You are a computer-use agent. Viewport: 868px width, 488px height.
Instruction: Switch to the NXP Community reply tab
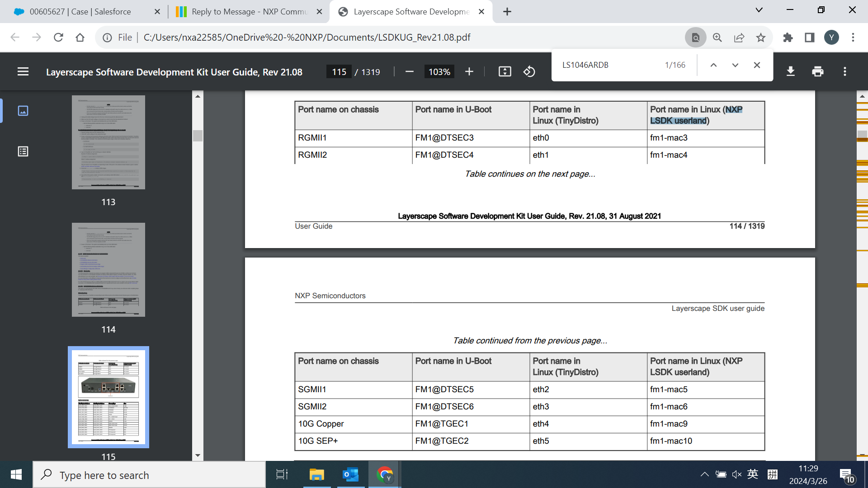pyautogui.click(x=249, y=12)
